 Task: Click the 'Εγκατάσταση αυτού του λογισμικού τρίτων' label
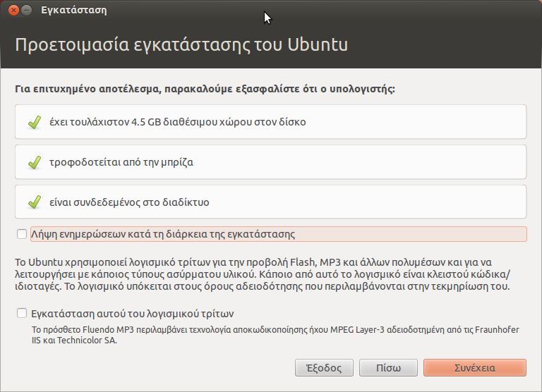point(133,314)
